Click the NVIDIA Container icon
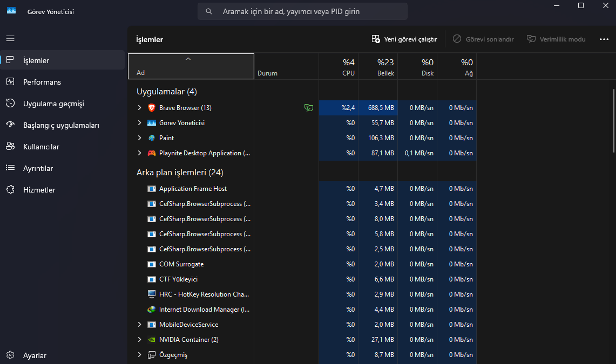616x364 pixels. [x=152, y=340]
